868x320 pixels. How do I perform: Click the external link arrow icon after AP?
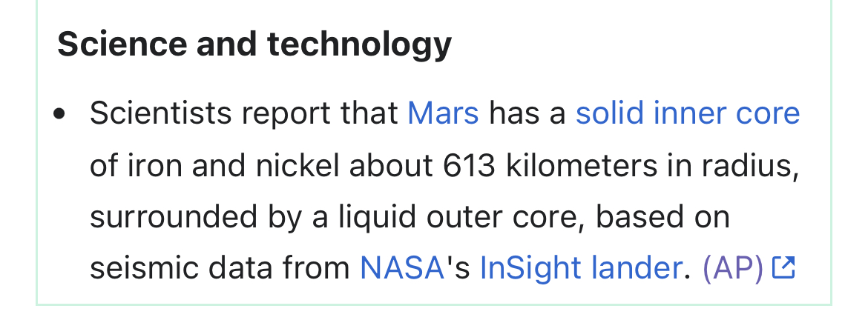pyautogui.click(x=783, y=267)
